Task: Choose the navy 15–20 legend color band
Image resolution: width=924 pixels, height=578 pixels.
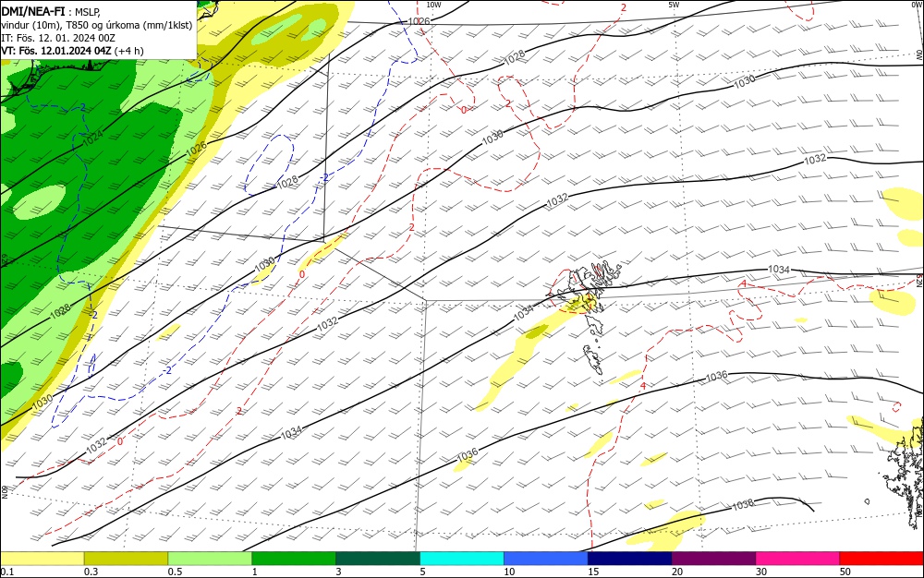Action: point(630,559)
